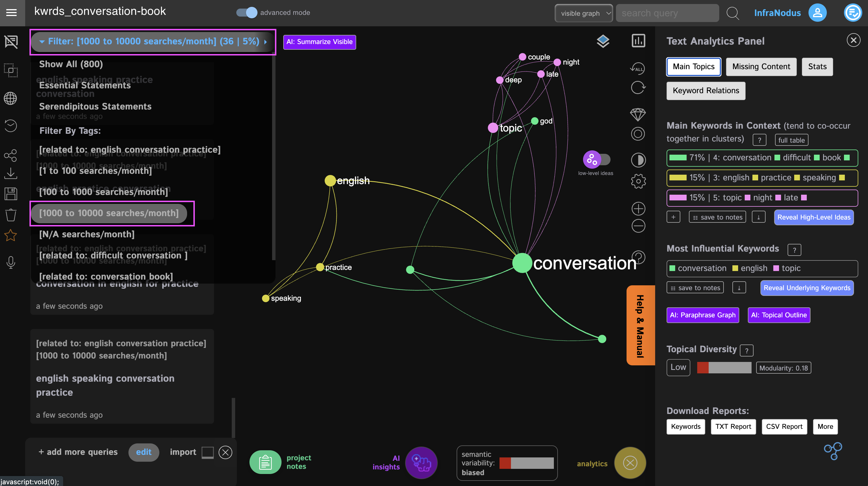Close the analytics yellow circle button
This screenshot has height=486, width=868.
tap(630, 463)
